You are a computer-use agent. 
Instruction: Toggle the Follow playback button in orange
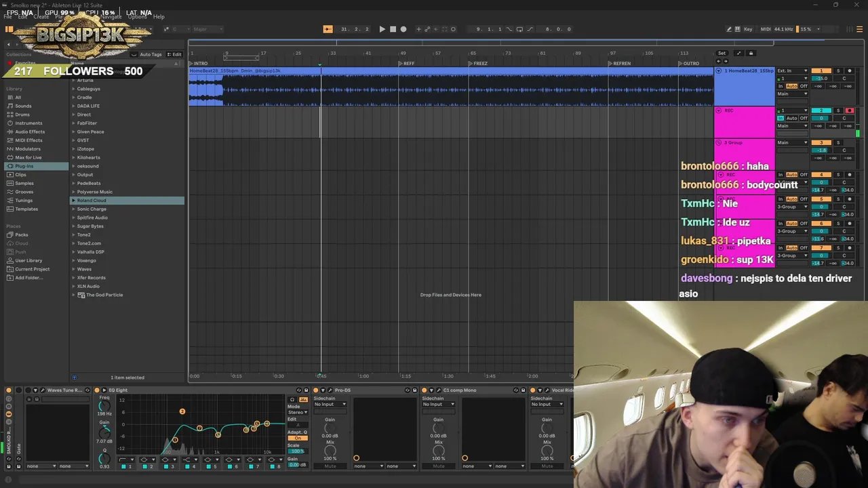[x=328, y=29]
